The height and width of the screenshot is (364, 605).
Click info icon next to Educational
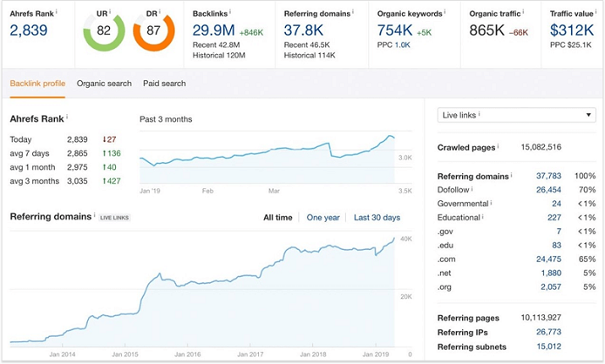484,218
